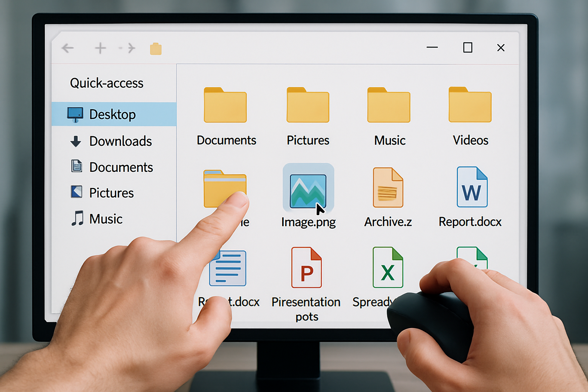
Task: Click the small yellow folder icon in toolbar
Action: click(156, 49)
